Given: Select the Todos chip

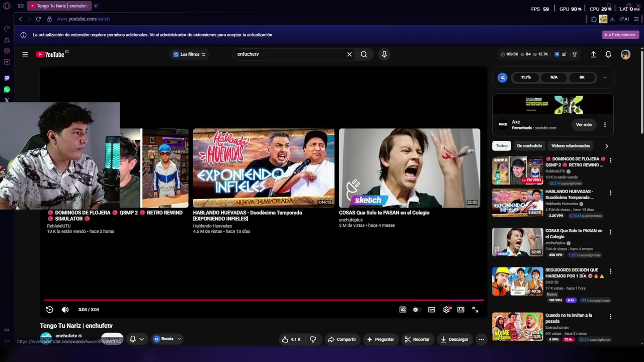Looking at the screenshot, I should tap(502, 146).
